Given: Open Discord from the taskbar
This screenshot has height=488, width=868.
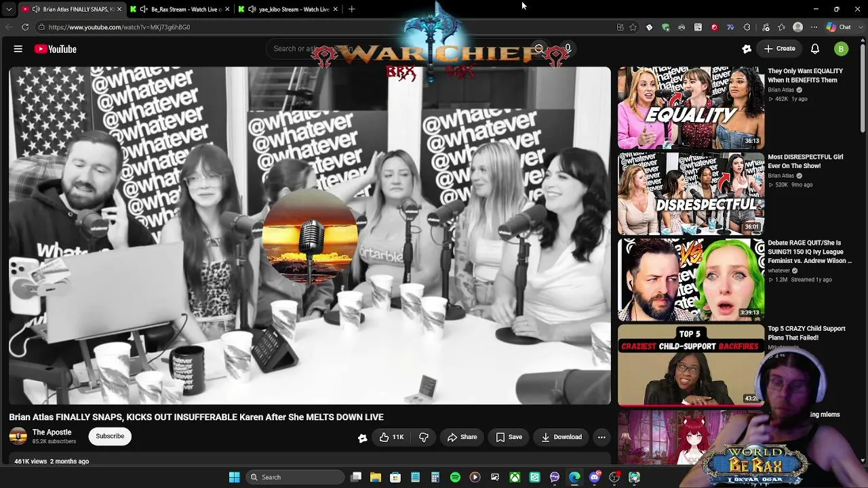Looking at the screenshot, I should (595, 477).
